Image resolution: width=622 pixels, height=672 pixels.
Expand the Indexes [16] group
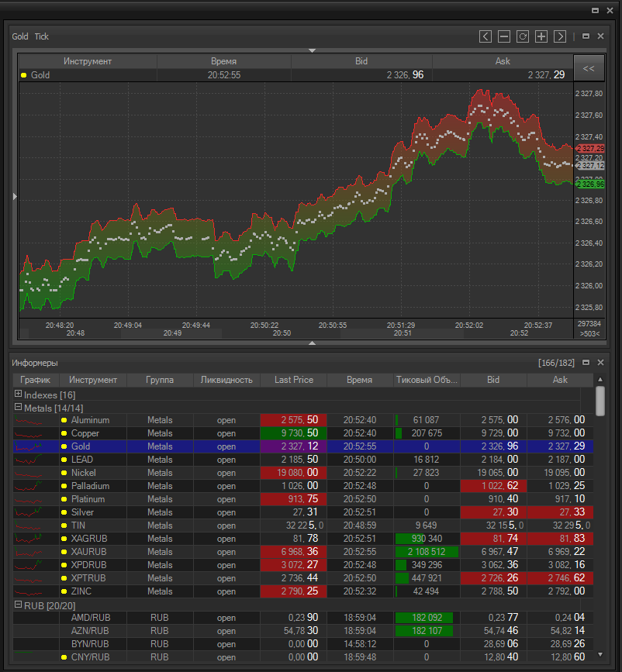click(18, 395)
